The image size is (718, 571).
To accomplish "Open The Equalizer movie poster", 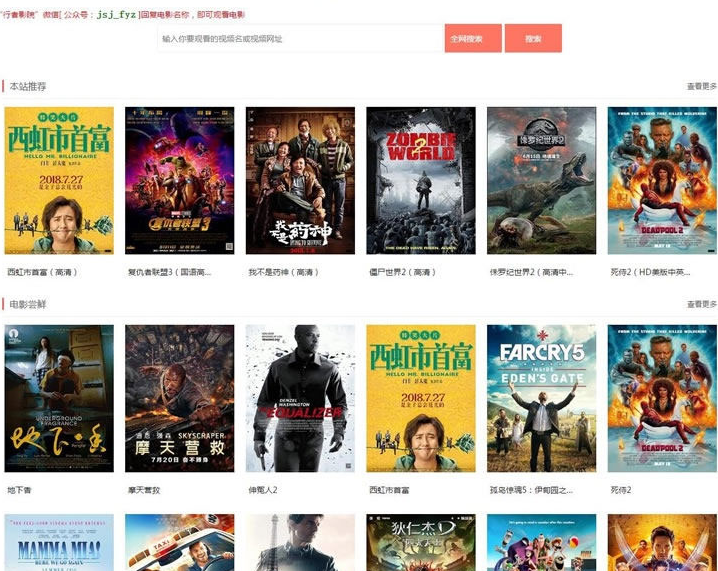I will pyautogui.click(x=300, y=398).
